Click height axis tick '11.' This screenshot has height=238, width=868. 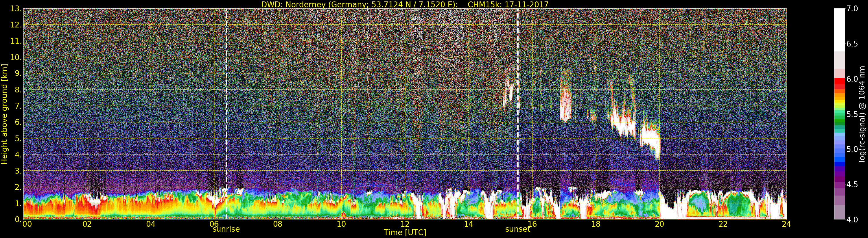tap(16, 41)
